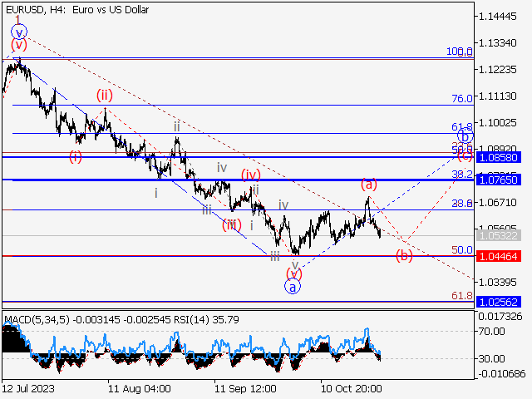532x399 pixels.
Task: Click the red (a) wave label
Action: tap(369, 185)
